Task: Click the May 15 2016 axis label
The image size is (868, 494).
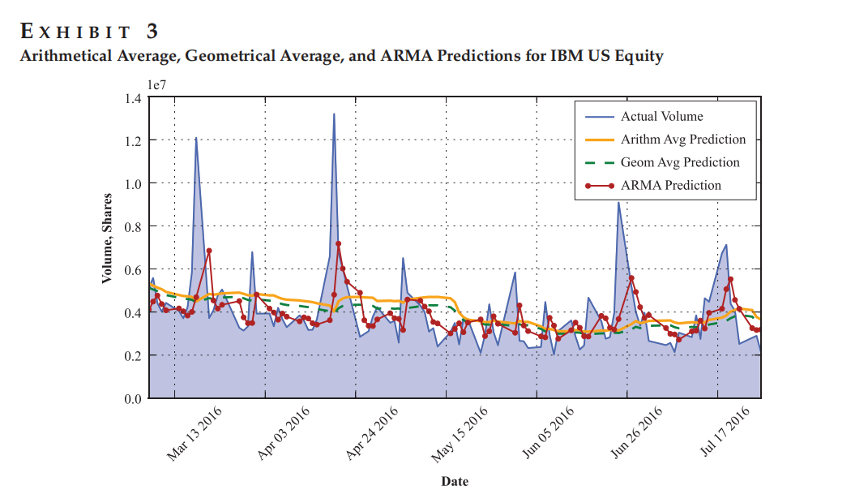Action: pos(460,434)
